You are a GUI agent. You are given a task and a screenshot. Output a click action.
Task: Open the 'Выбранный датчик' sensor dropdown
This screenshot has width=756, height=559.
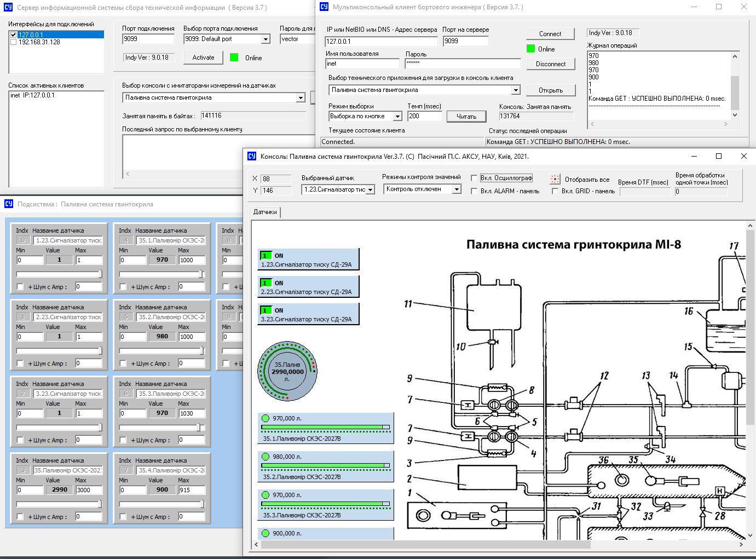[x=371, y=189]
